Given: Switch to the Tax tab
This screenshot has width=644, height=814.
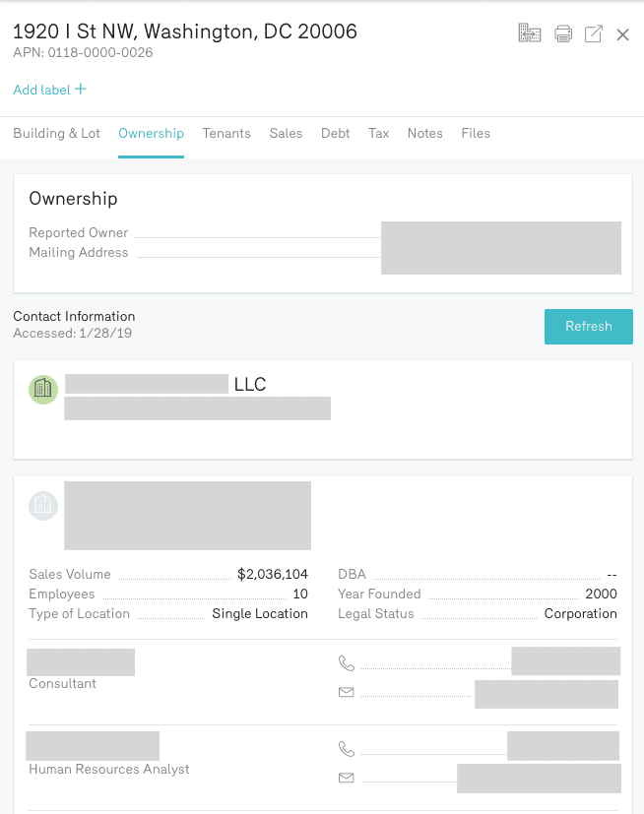Looking at the screenshot, I should 378,133.
